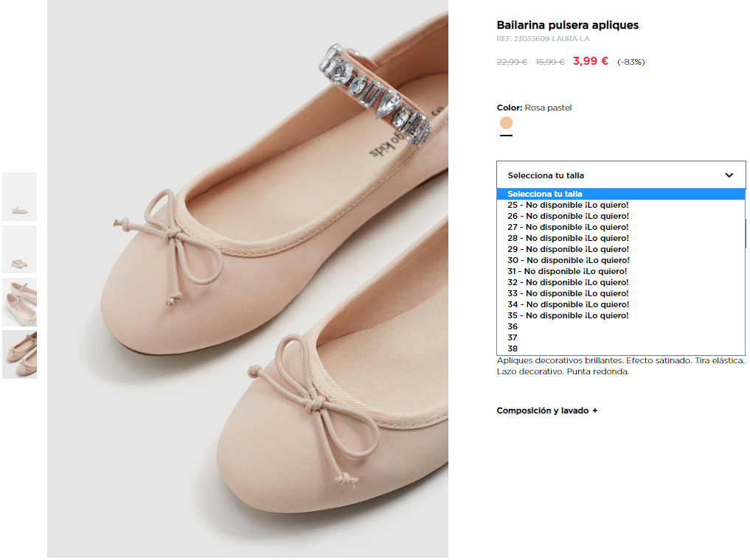
Task: Choose unavailable size 30 option
Action: coord(568,260)
